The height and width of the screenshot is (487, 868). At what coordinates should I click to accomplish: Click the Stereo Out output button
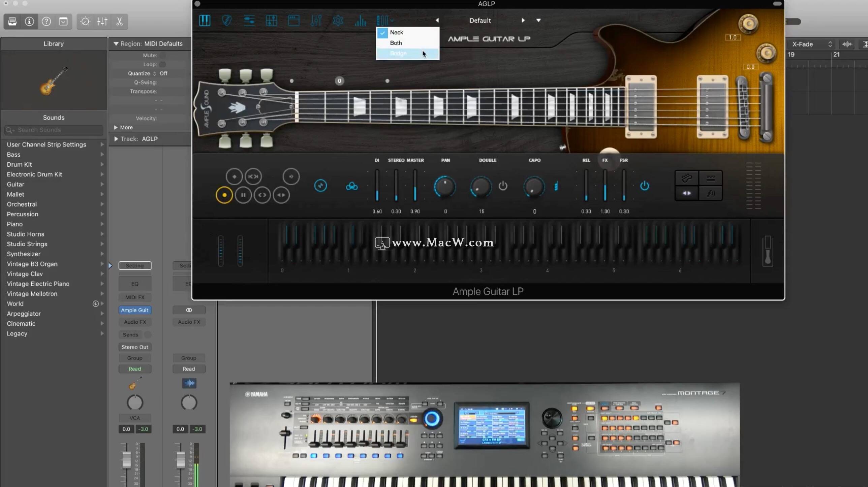coord(135,347)
